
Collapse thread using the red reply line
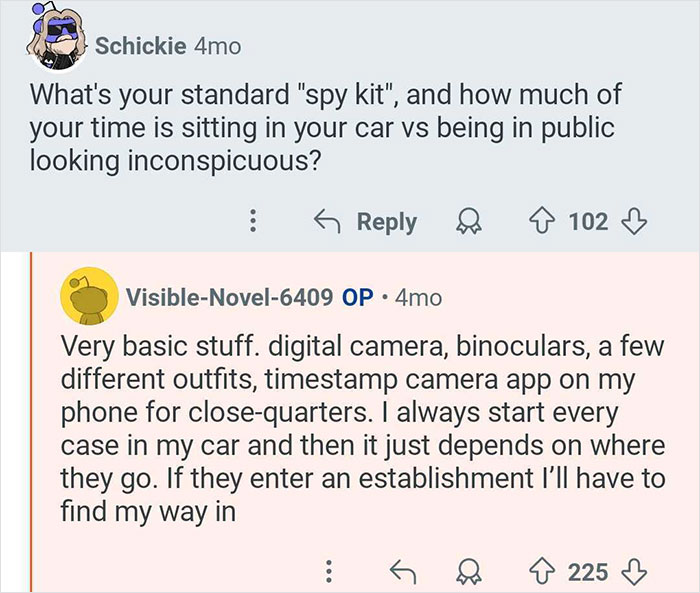pyautogui.click(x=34, y=420)
